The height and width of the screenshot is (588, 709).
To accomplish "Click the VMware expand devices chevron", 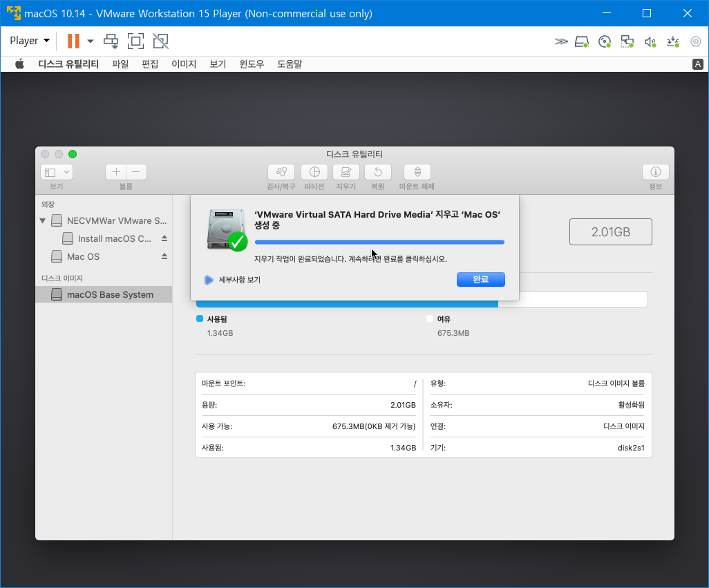I will pyautogui.click(x=560, y=41).
